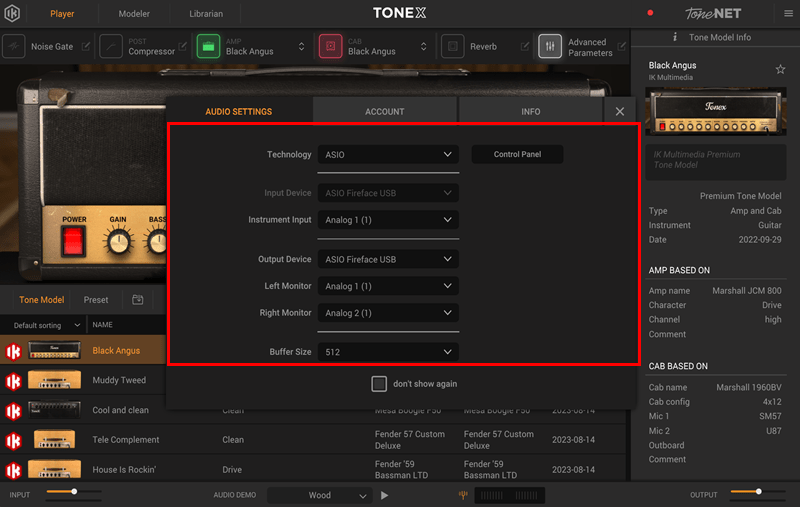This screenshot has height=507, width=800.
Task: Open the Right Monitor dropdown
Action: click(x=388, y=313)
